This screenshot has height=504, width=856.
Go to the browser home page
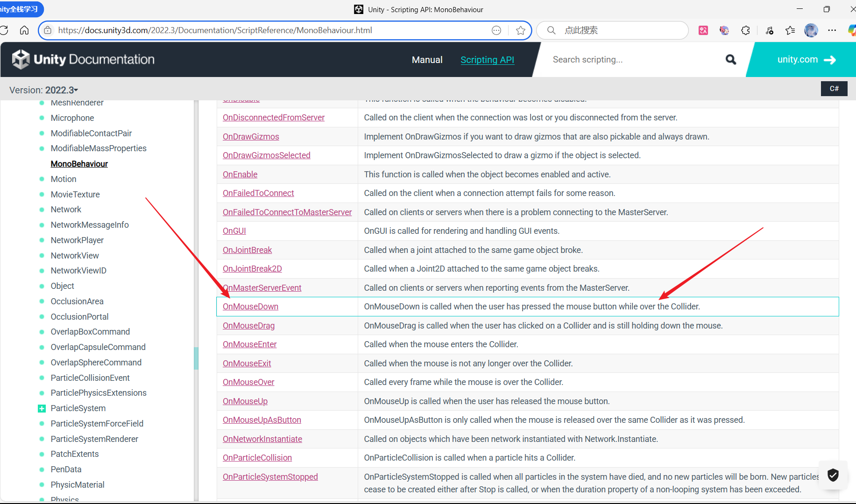click(x=24, y=30)
